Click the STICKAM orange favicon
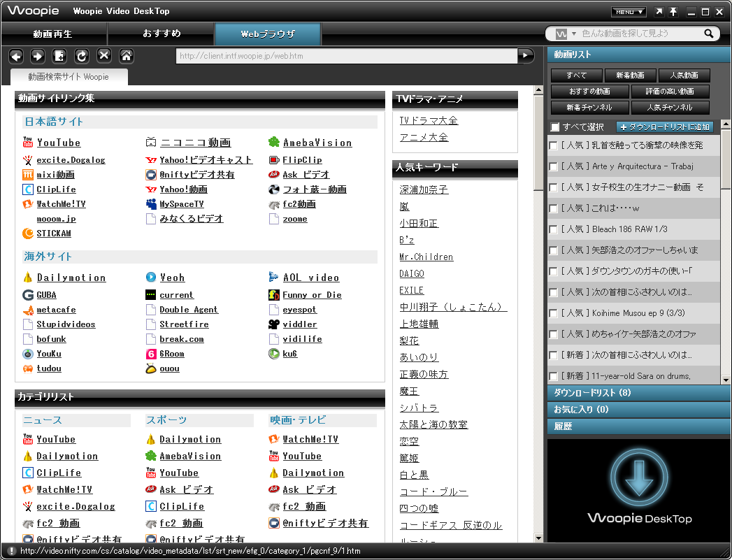This screenshot has height=560, width=732. (x=28, y=234)
